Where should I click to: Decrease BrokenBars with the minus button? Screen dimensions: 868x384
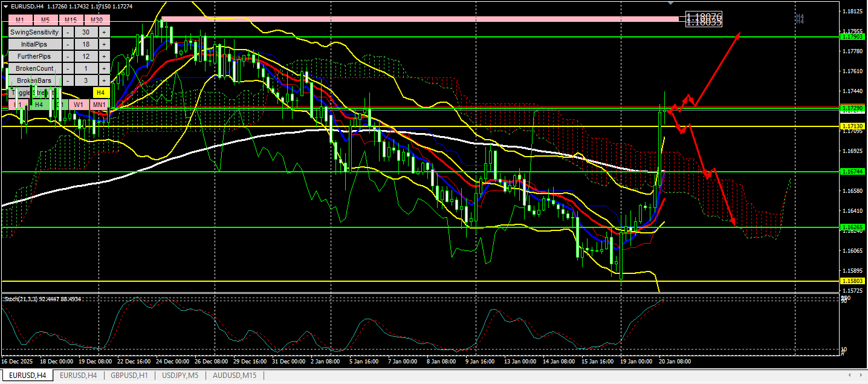68,80
